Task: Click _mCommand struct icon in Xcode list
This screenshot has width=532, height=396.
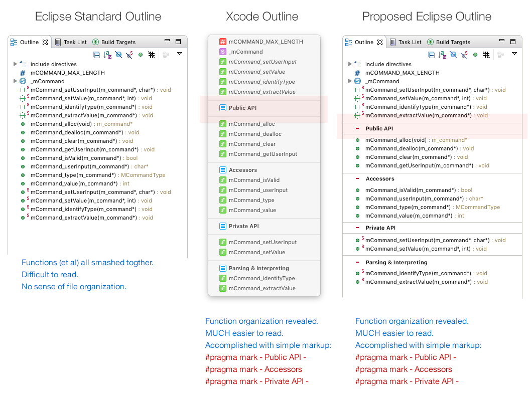Action: (x=222, y=52)
